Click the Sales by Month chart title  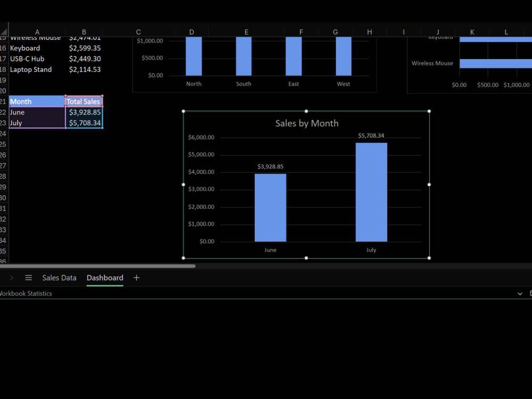tap(307, 123)
